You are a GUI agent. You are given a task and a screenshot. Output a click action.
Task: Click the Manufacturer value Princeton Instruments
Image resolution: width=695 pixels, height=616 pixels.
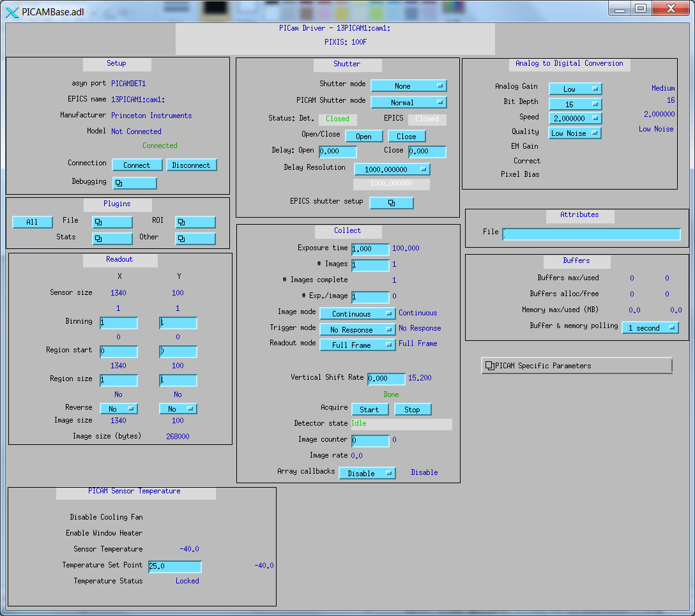[x=151, y=116]
